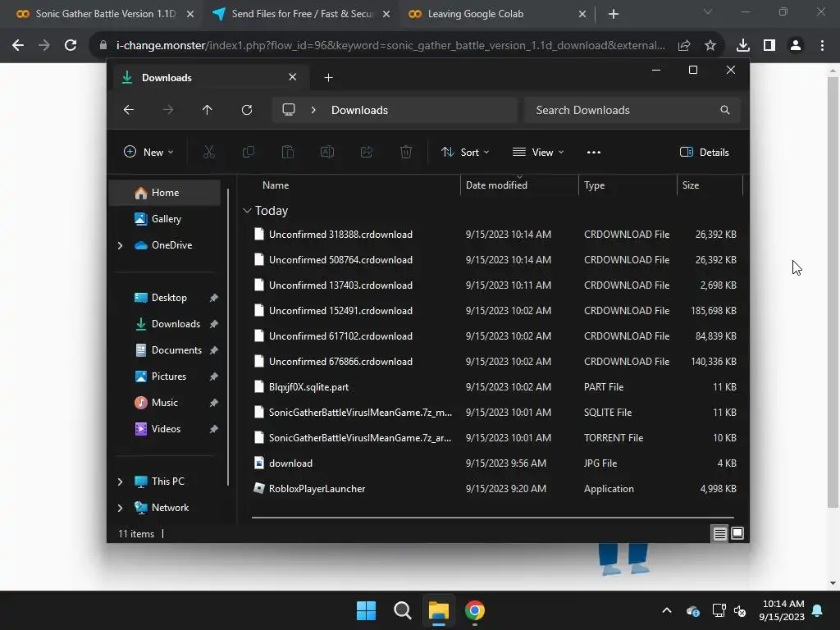
Task: Click the Delete trash icon in Explorer toolbar
Action: tap(406, 152)
